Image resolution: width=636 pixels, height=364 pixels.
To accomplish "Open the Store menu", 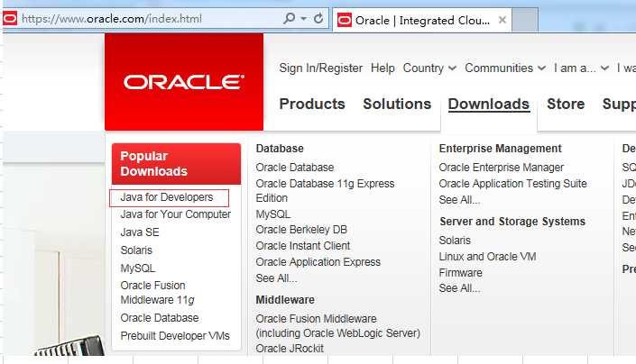I will 566,104.
